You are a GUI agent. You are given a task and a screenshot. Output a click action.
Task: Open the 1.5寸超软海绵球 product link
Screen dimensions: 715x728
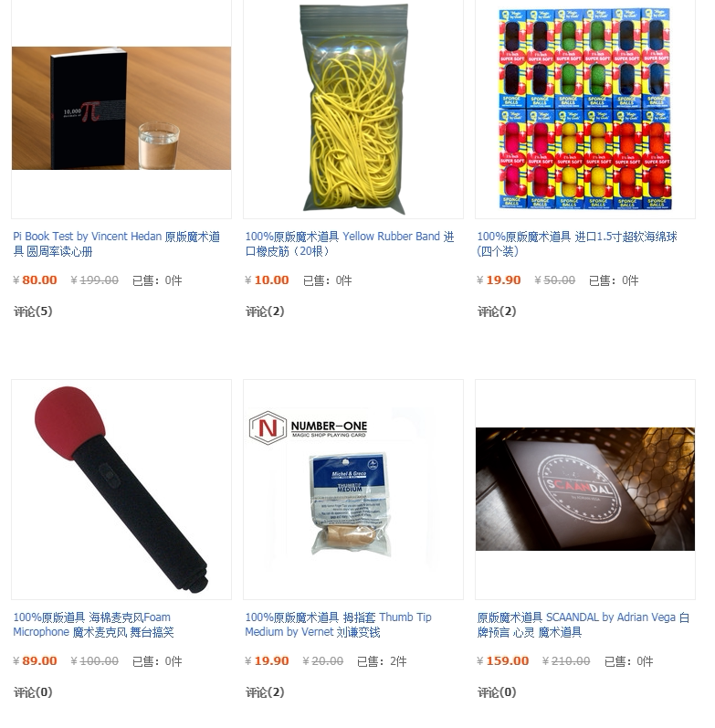[x=577, y=244]
